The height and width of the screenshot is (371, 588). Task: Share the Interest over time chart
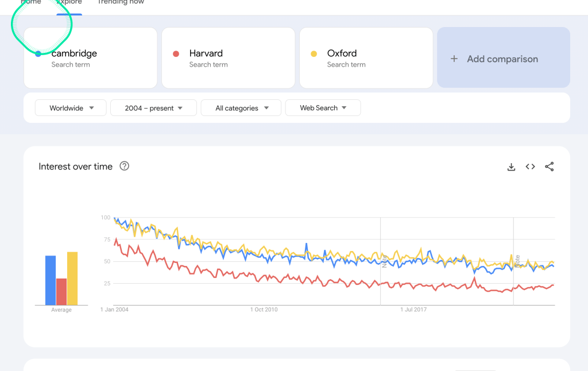pos(550,167)
